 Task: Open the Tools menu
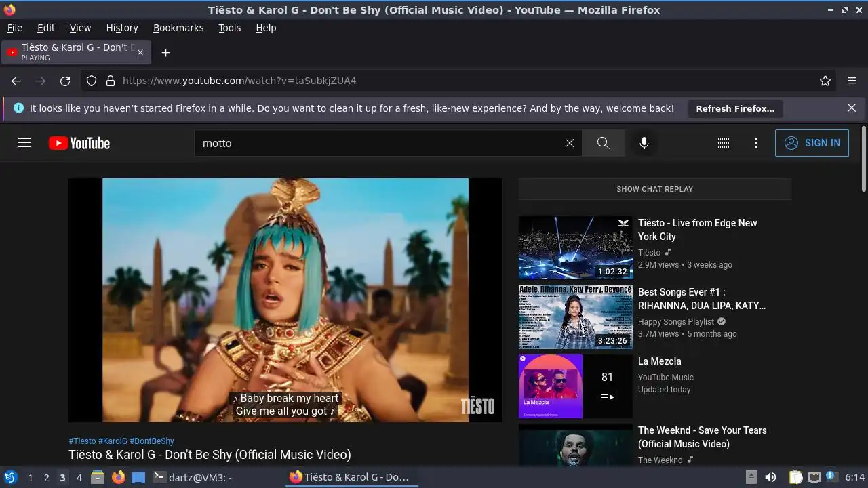229,28
